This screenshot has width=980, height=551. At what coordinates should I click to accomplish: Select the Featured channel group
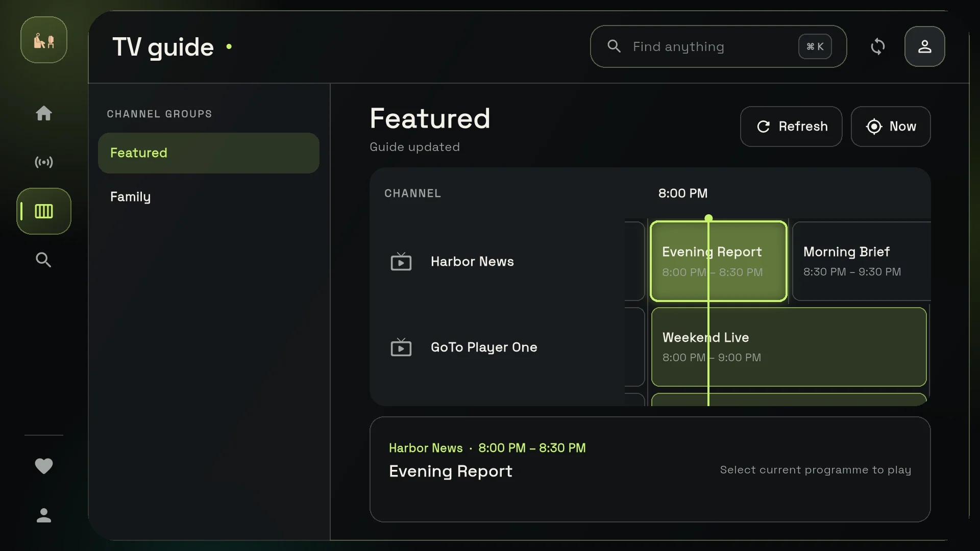[x=209, y=153]
